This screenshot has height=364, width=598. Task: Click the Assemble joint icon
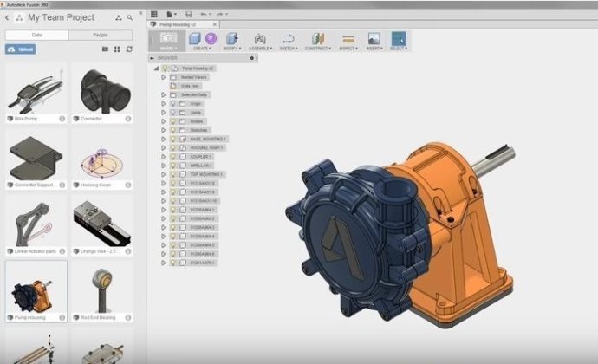click(x=260, y=38)
